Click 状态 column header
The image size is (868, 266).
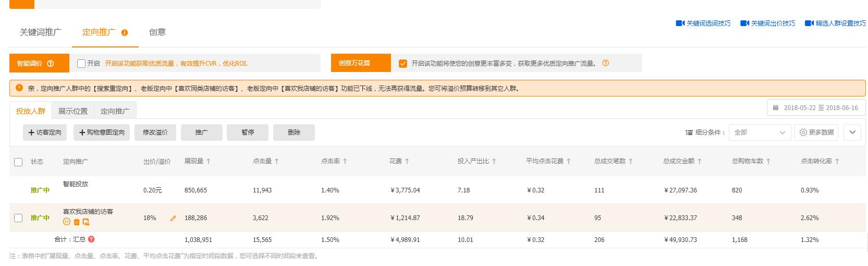[x=37, y=162]
